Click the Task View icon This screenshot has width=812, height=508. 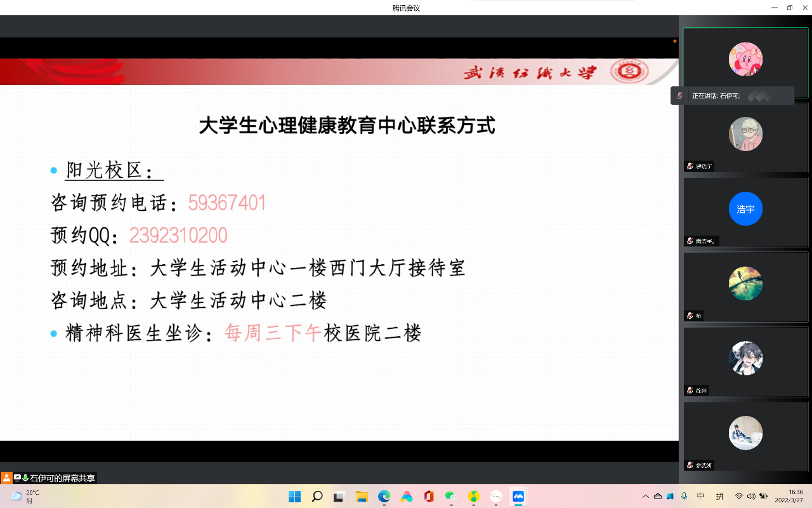pyautogui.click(x=339, y=497)
